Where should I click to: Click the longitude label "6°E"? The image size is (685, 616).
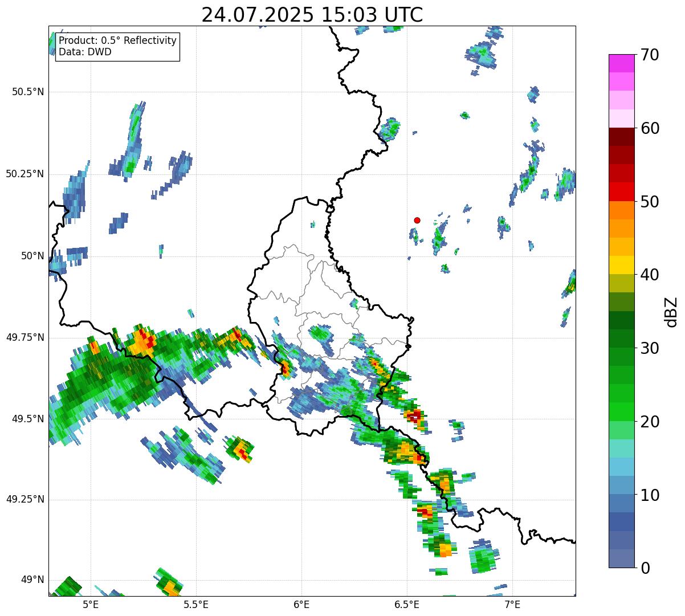point(301,604)
